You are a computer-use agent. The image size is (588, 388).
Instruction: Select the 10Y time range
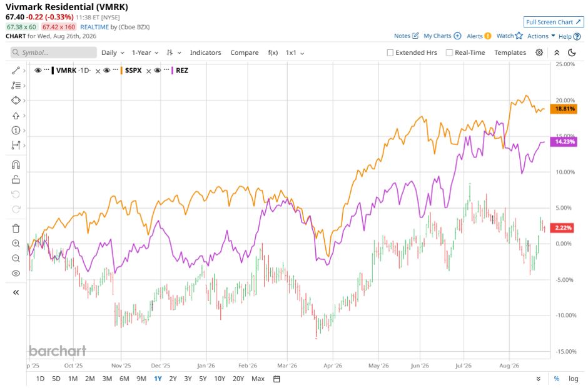tap(220, 379)
